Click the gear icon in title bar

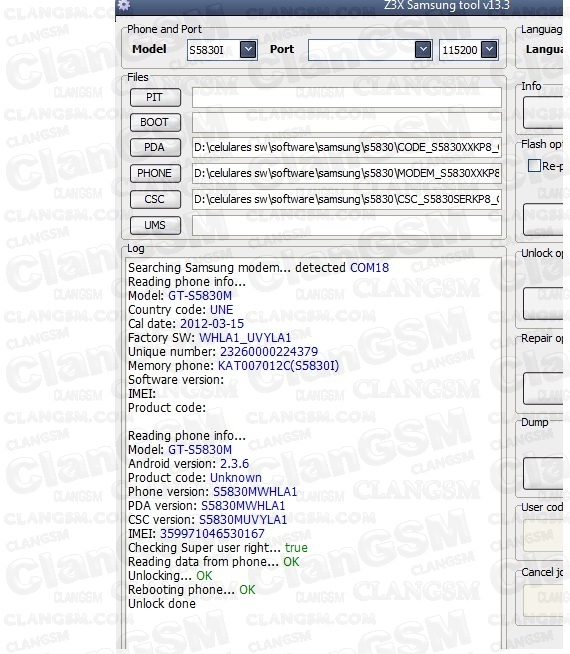[124, 5]
